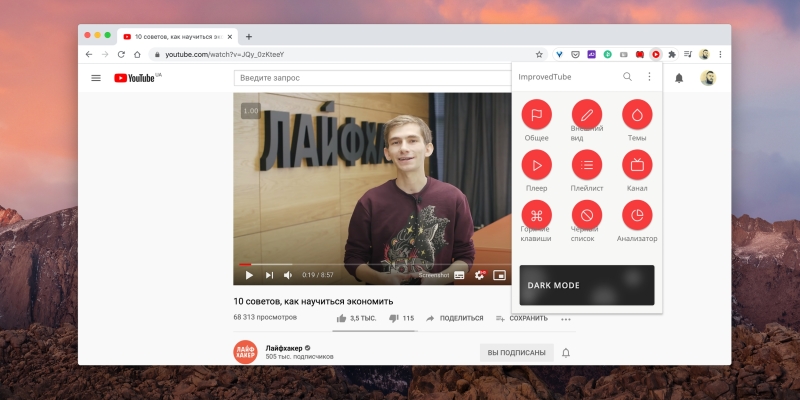Reload the YouTube page
Viewport: 800px width, 400px height.
(121, 54)
